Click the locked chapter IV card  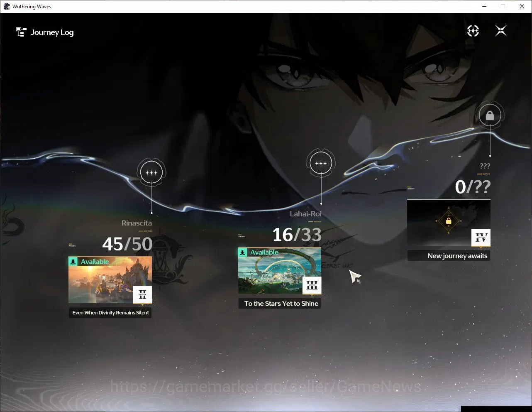[x=449, y=223]
